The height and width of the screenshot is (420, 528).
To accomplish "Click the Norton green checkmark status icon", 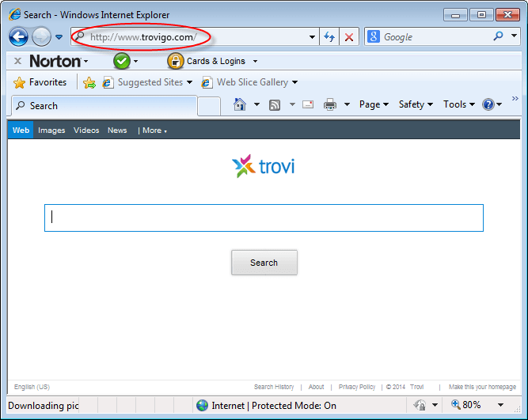I will [122, 61].
